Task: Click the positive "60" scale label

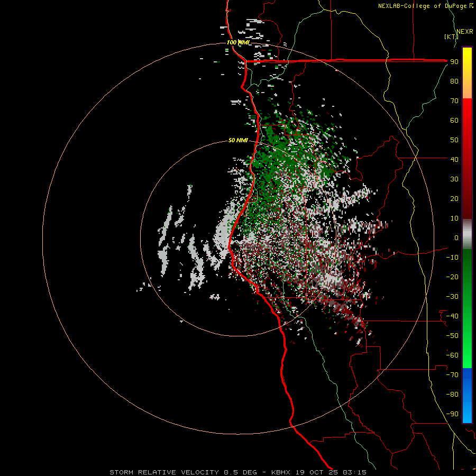Action: (x=454, y=120)
